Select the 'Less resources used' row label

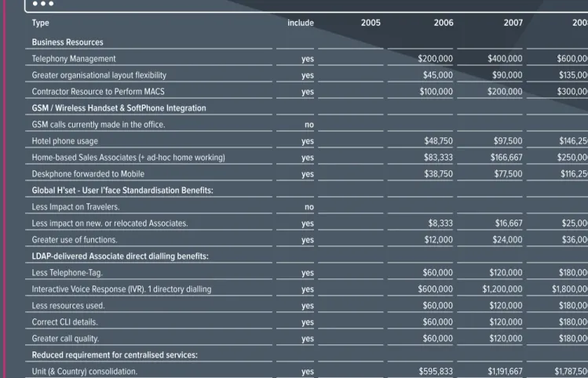click(68, 306)
